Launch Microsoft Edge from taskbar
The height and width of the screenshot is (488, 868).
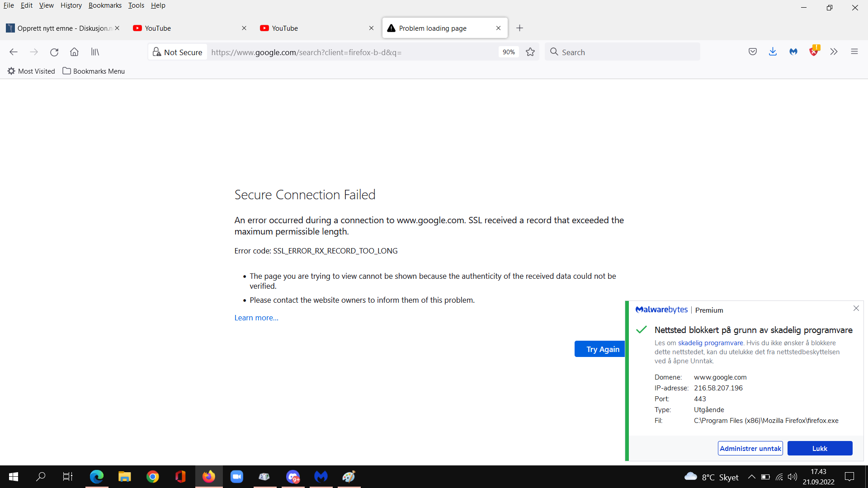point(96,477)
